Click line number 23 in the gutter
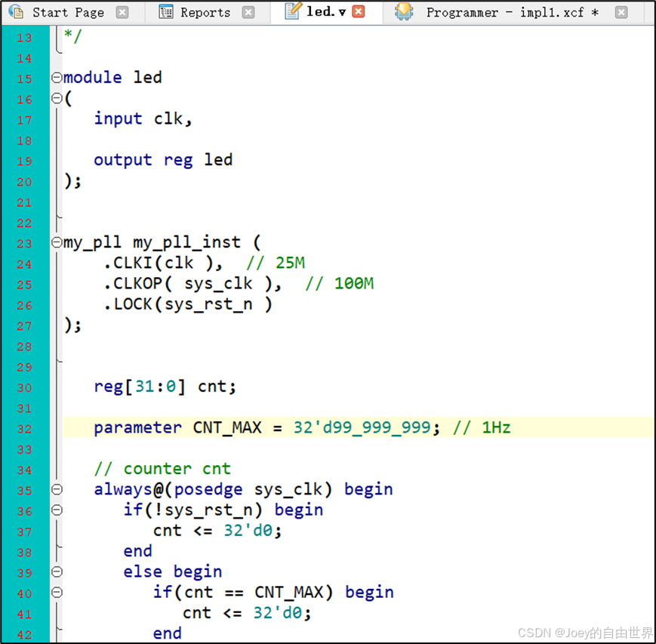The height and width of the screenshot is (644, 656). tap(24, 244)
